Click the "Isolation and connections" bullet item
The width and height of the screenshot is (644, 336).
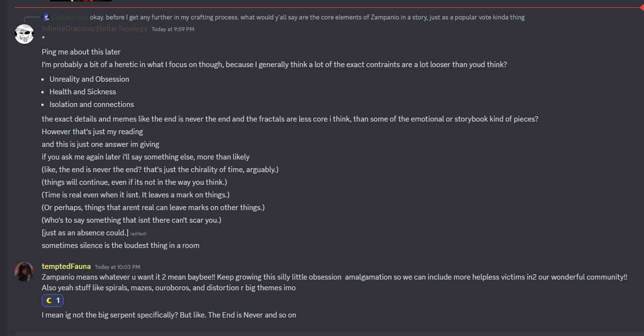pos(92,105)
